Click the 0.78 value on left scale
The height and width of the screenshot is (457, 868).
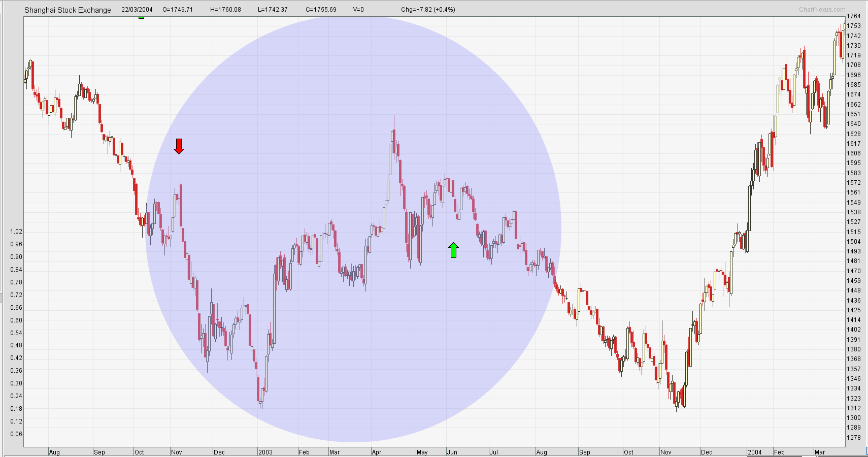tap(16, 282)
